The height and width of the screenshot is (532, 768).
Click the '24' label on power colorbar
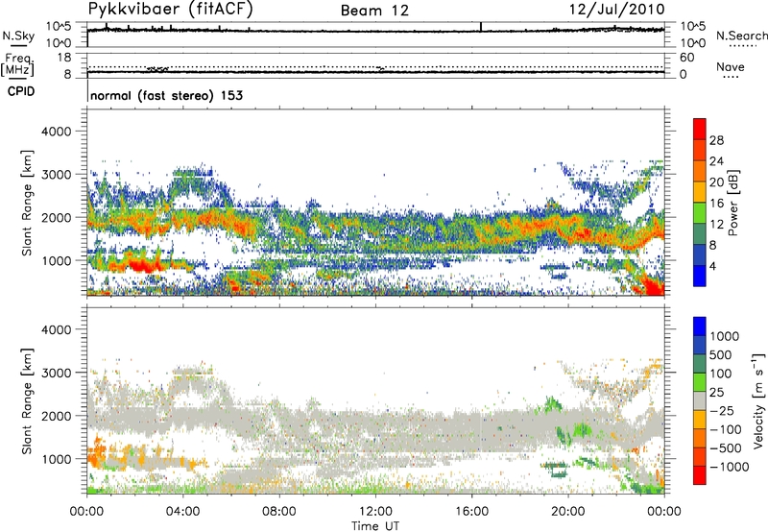[716, 161]
